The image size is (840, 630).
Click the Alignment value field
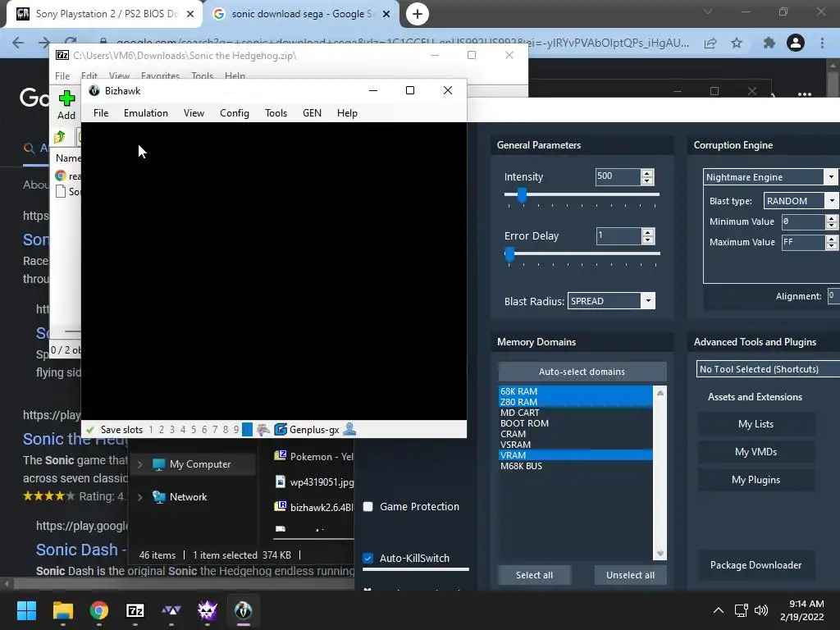tap(833, 295)
